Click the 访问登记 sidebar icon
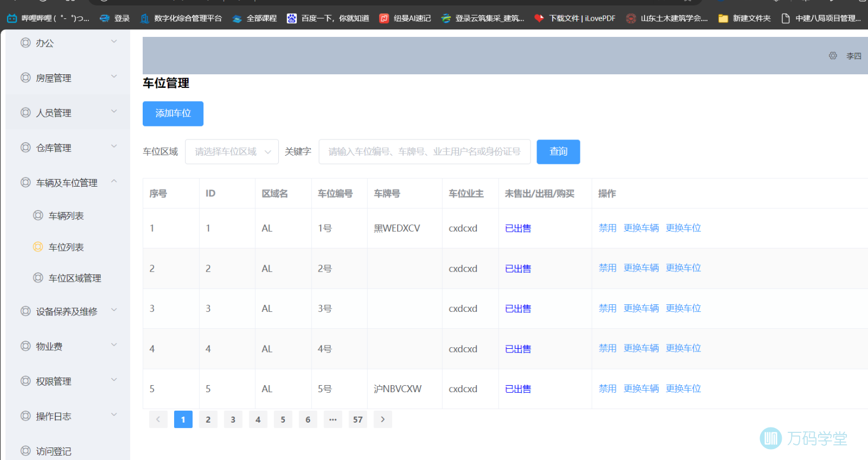This screenshot has width=868, height=460. click(x=25, y=451)
